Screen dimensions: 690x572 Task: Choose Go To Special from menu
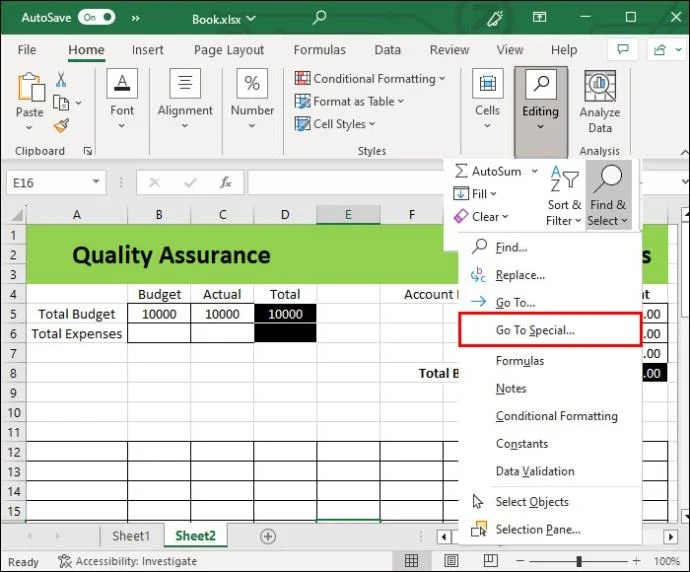[535, 330]
